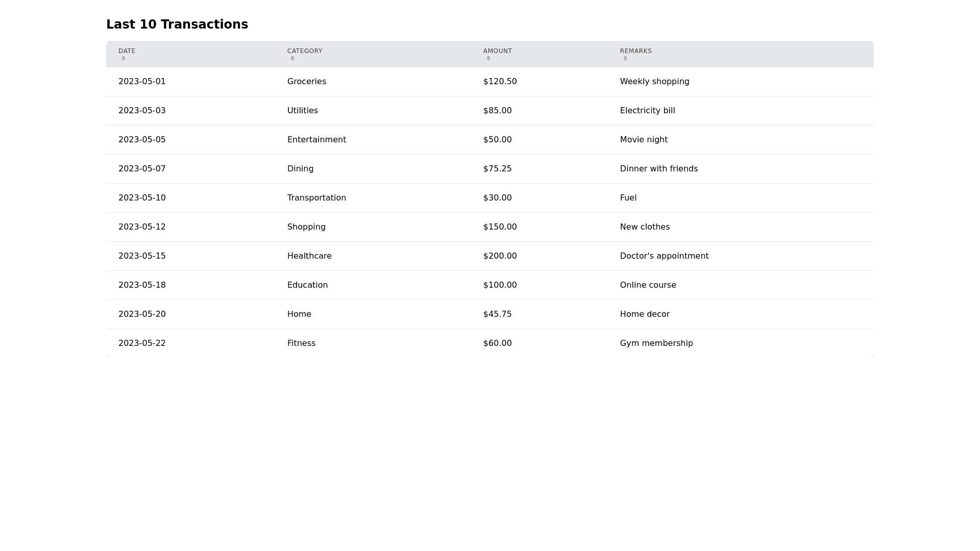Viewport: 980px width, 551px height.
Task: Click the Shopping category cell
Action: 306,227
